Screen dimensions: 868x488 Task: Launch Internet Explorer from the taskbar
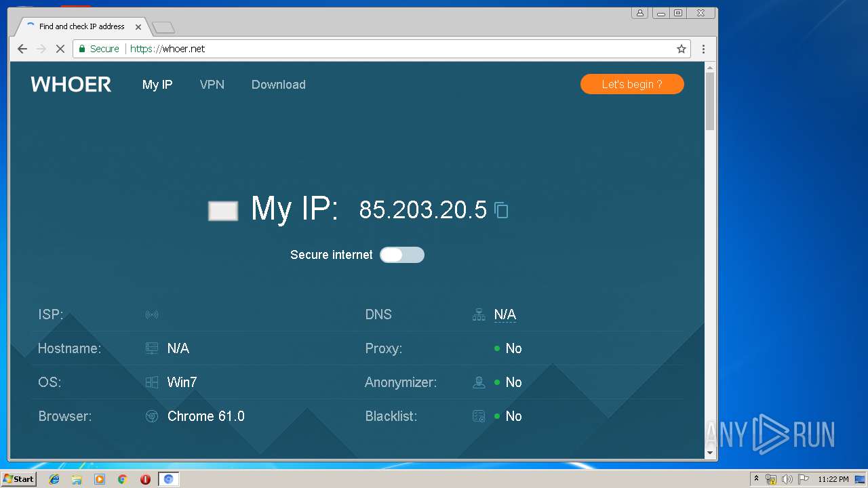54,479
